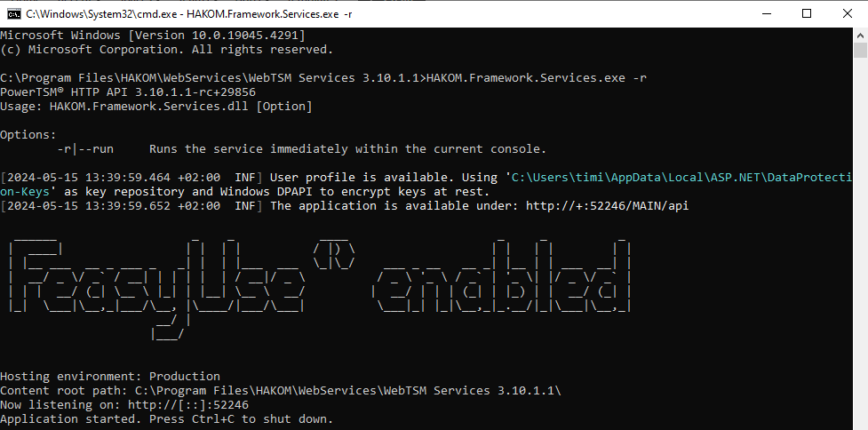Viewport: 868px width, 430px height.
Task: Click the Usage: HAKOM.Framework.Services.dll line
Action: (155, 107)
